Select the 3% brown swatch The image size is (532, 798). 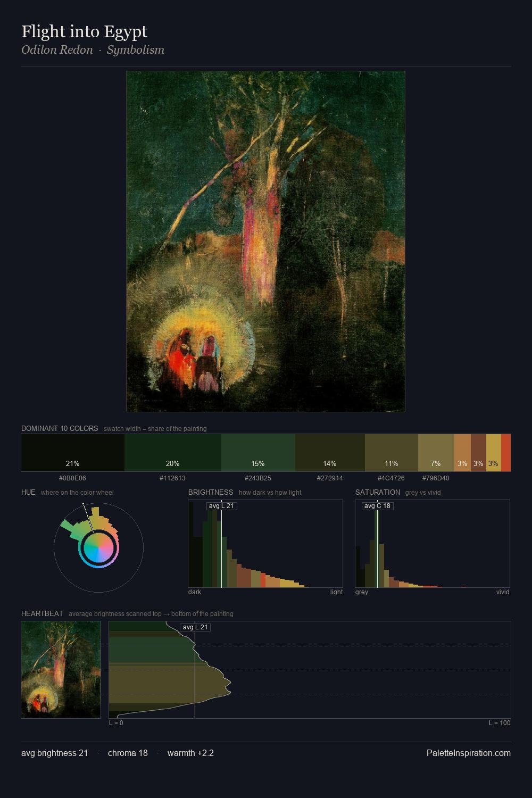(478, 453)
